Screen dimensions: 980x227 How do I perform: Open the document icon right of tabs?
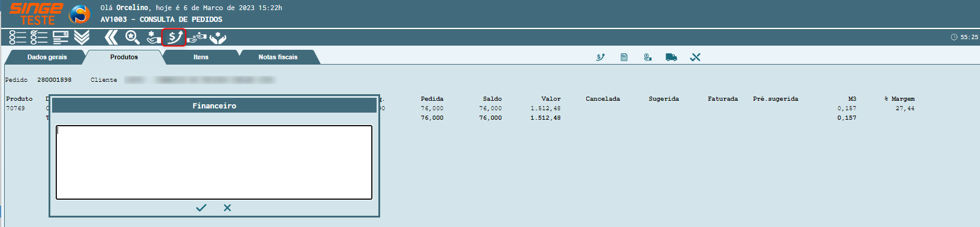point(624,57)
